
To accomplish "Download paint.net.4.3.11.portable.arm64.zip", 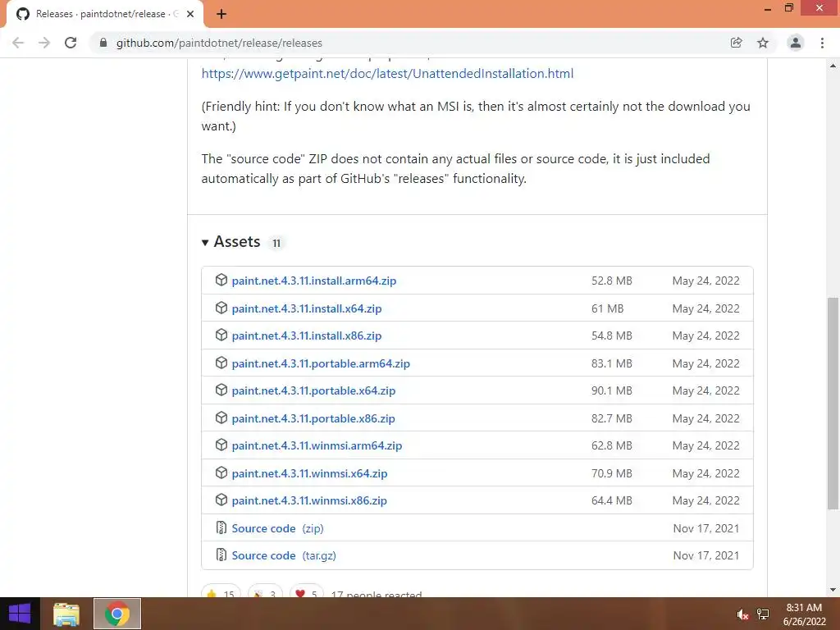I will click(321, 363).
